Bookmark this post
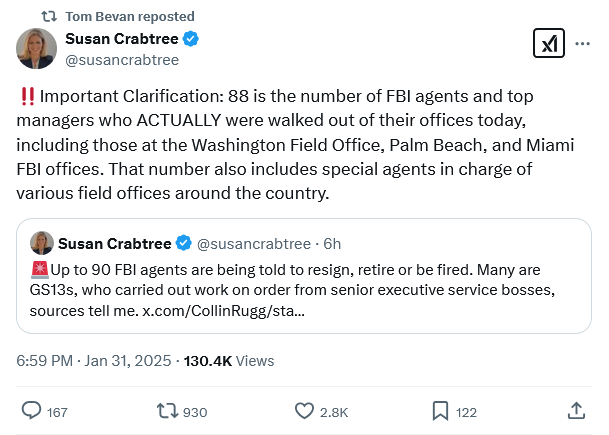This screenshot has width=609, height=435. pyautogui.click(x=440, y=410)
